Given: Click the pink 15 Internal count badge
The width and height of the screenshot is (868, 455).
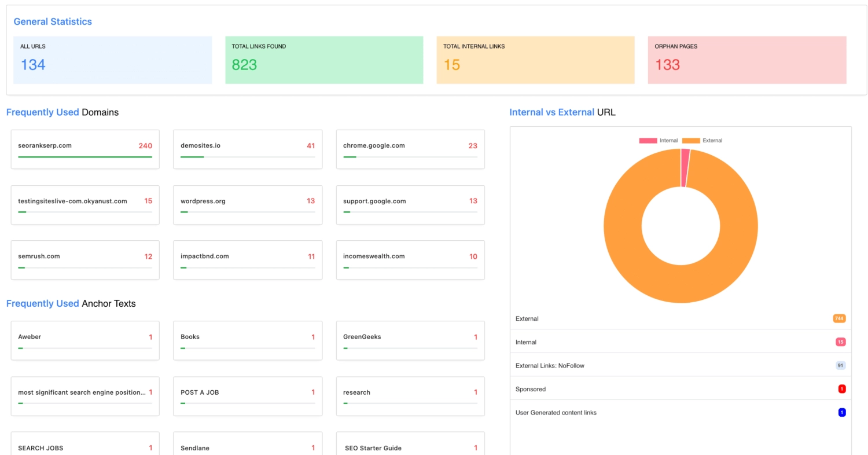Looking at the screenshot, I should click(x=840, y=342).
